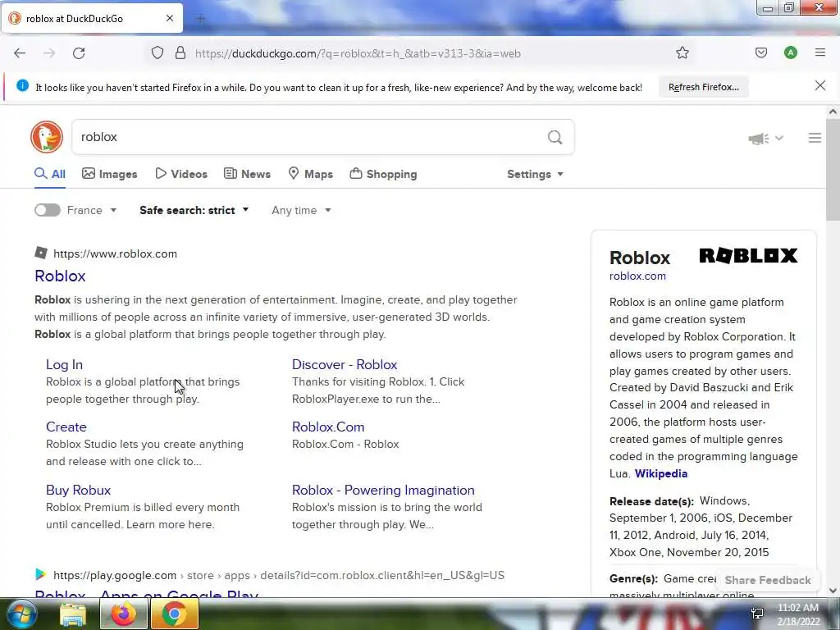Open File Explorer from the taskbar
This screenshot has width=840, height=630.
[x=73, y=614]
